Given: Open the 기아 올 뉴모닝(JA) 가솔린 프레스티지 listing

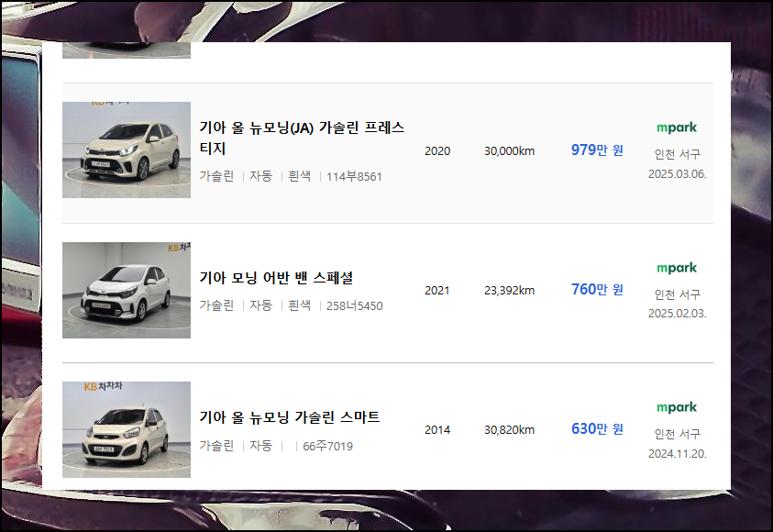Looking at the screenshot, I should click(302, 138).
